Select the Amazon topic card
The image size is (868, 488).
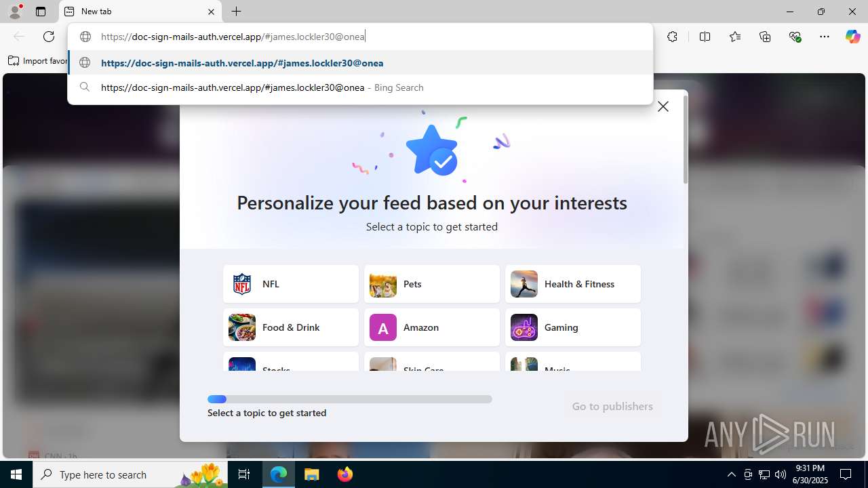[432, 327]
